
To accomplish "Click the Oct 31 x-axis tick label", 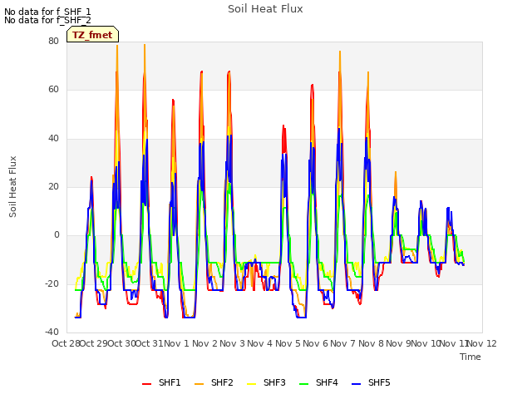I will point(150,343).
